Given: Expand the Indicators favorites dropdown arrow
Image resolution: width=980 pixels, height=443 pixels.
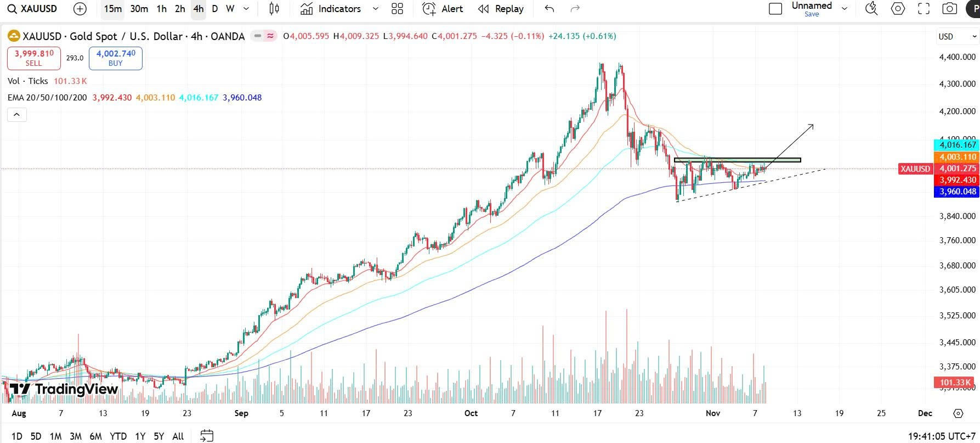Looking at the screenshot, I should [x=375, y=9].
